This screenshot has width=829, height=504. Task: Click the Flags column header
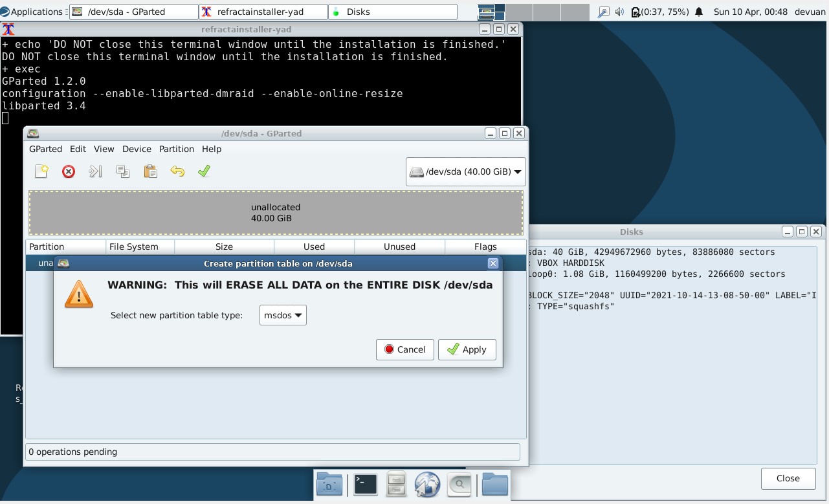pos(485,247)
